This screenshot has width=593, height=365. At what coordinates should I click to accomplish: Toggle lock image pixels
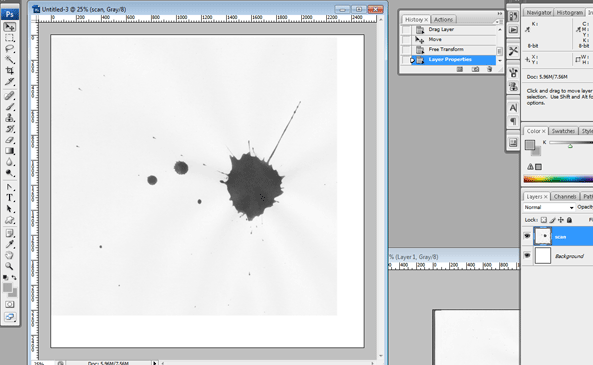(553, 220)
